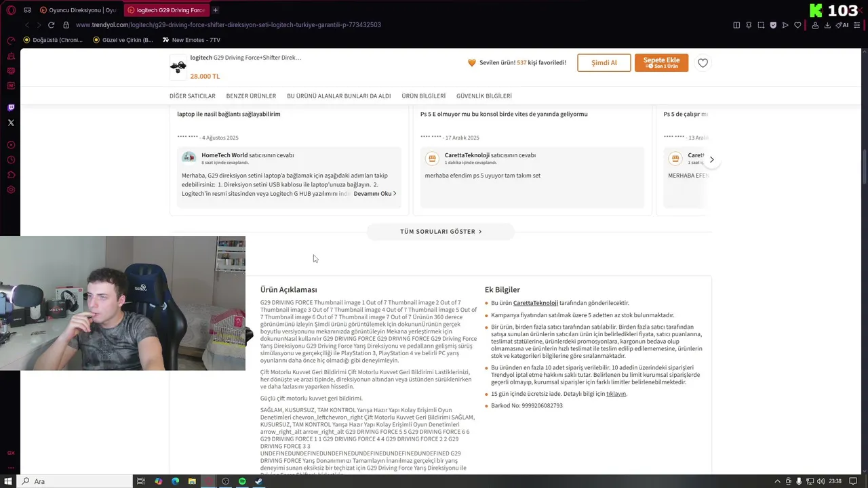
Task: Open X (Twitter) in the sidebar
Action: coord(11,123)
